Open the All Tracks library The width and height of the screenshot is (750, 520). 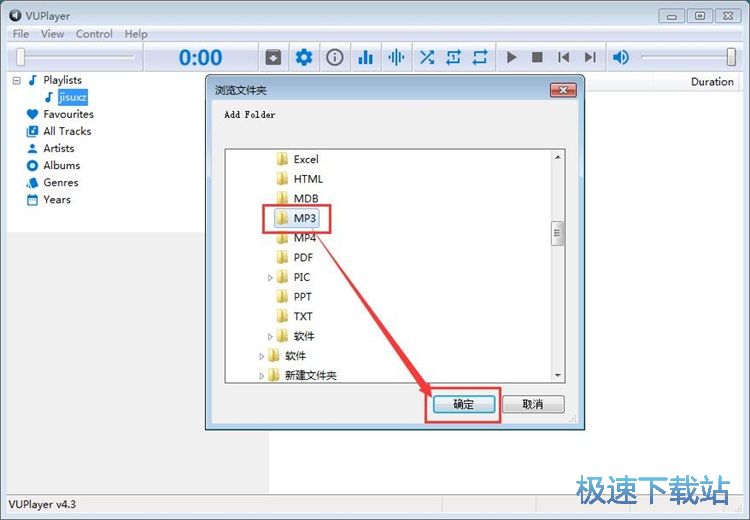tap(67, 131)
